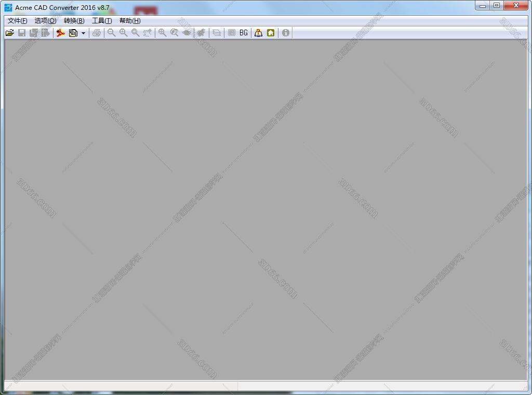
Task: Click the zoom out magnifier icon
Action: click(x=111, y=33)
